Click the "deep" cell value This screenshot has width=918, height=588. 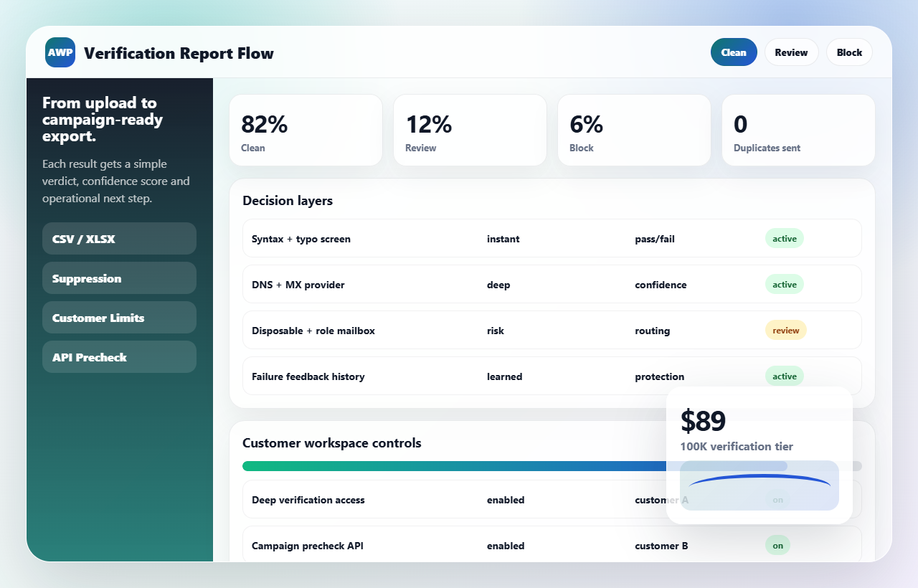coord(498,285)
